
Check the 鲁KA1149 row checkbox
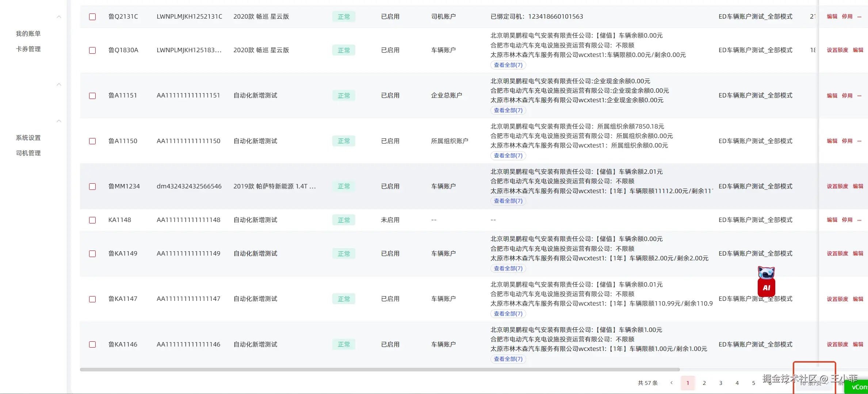point(92,254)
